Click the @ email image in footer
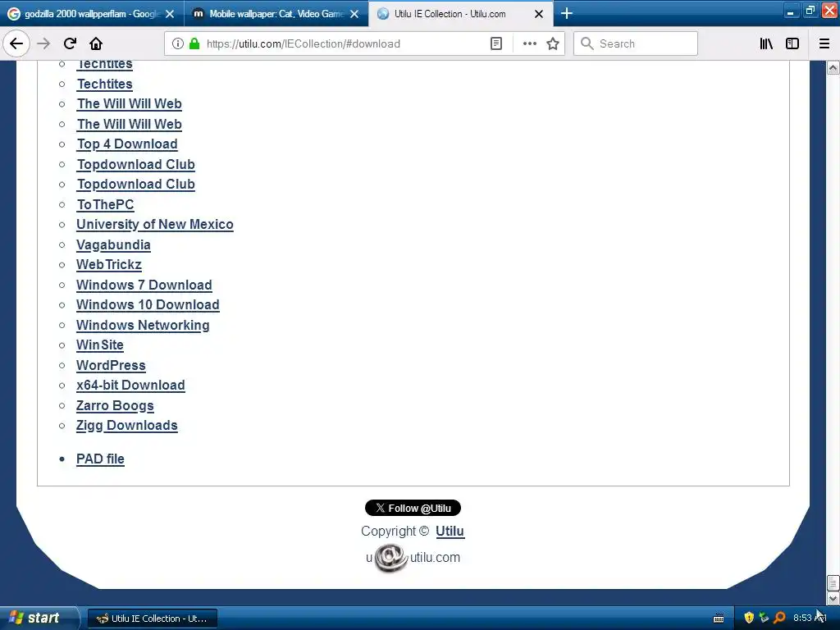Screen dimensions: 840x630 tap(390, 558)
